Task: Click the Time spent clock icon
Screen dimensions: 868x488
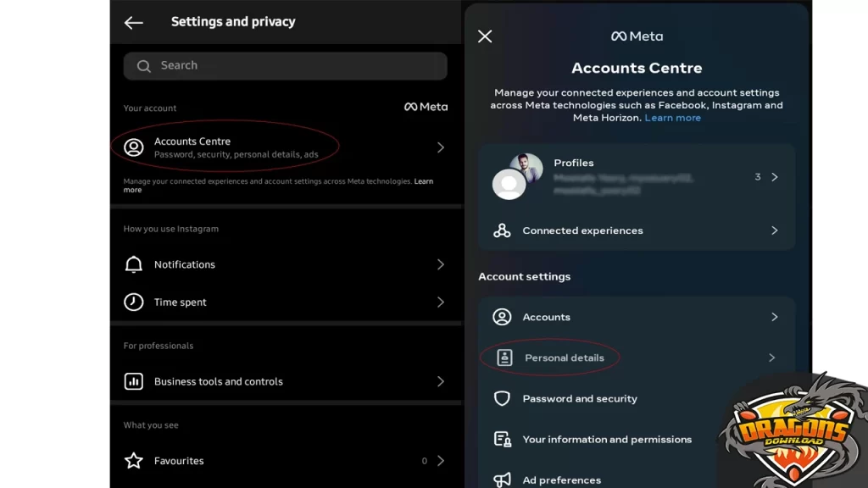Action: 134,302
